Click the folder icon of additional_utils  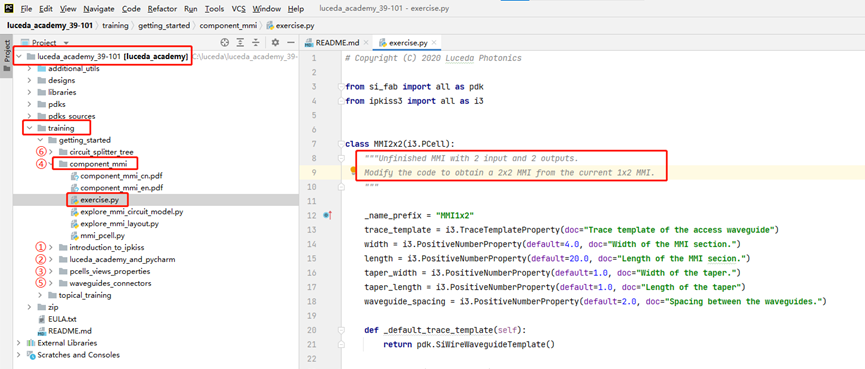[42, 69]
